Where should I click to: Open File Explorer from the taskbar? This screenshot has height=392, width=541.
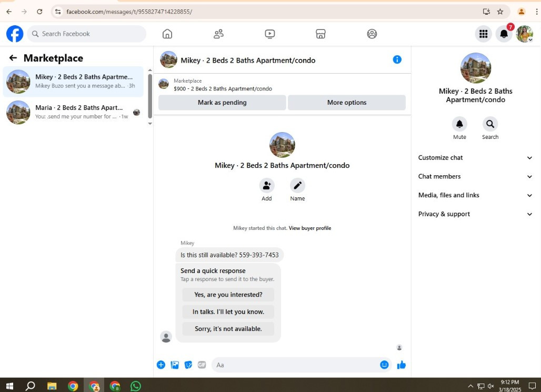(52, 386)
